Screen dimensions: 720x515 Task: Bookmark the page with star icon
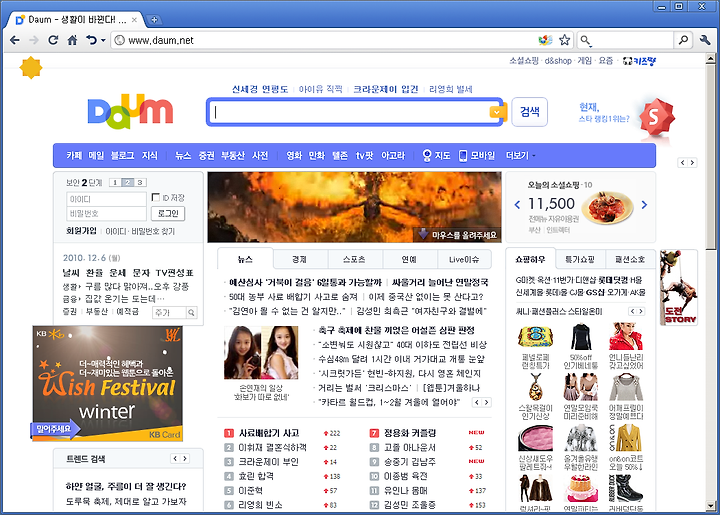click(564, 40)
